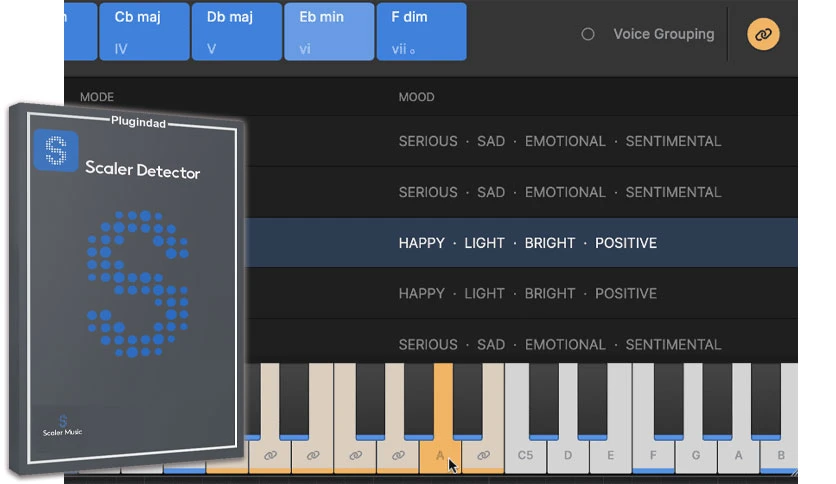Image resolution: width=836 pixels, height=484 pixels.
Task: Click link icon on key left of orange A
Action: pos(398,455)
